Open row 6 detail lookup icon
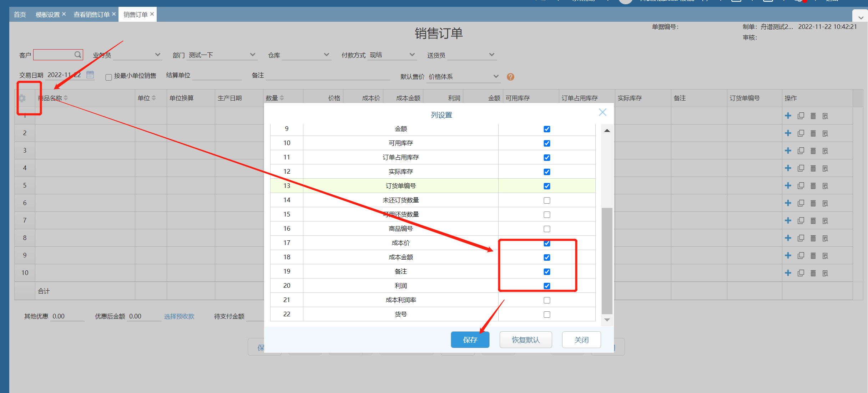The image size is (868, 393). pyautogui.click(x=825, y=203)
